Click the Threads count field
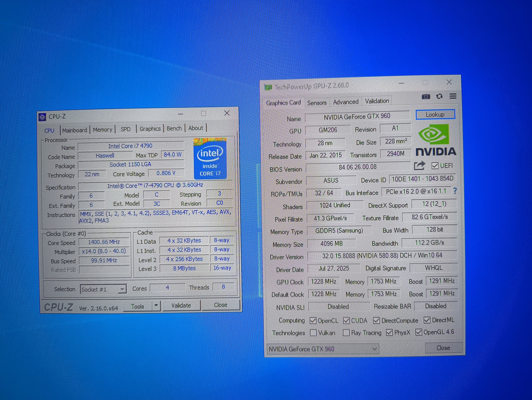The image size is (532, 400). 223,287
